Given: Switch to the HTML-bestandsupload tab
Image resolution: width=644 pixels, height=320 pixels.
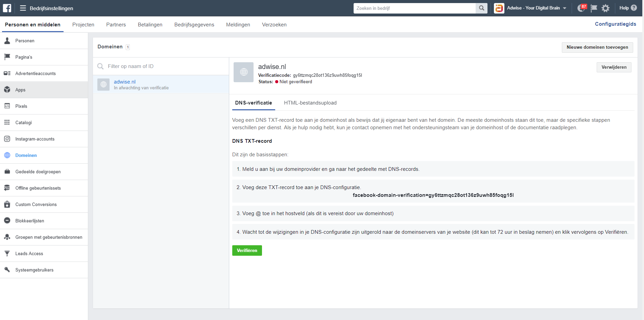Looking at the screenshot, I should tap(310, 102).
